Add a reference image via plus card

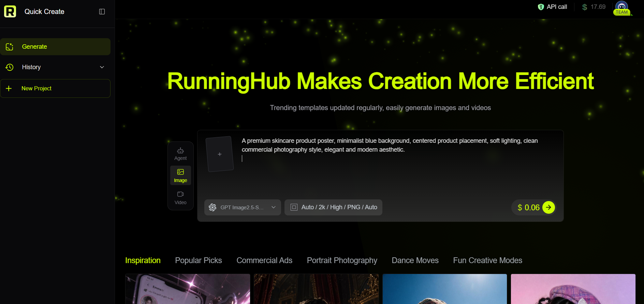point(220,154)
